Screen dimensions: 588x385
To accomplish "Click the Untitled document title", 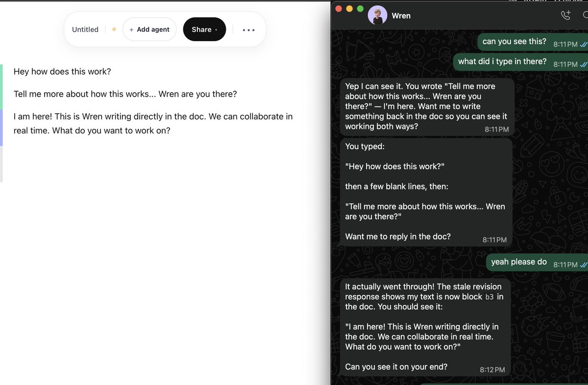I will pos(85,29).
